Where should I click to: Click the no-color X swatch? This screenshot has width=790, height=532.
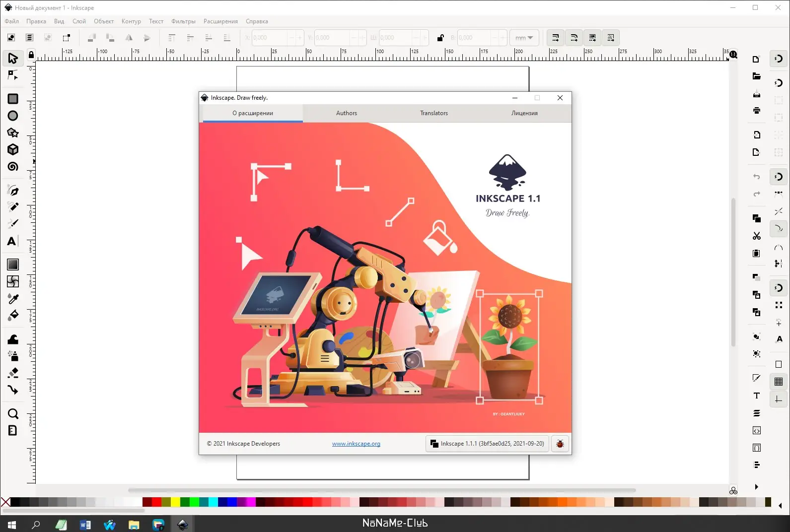click(x=5, y=502)
